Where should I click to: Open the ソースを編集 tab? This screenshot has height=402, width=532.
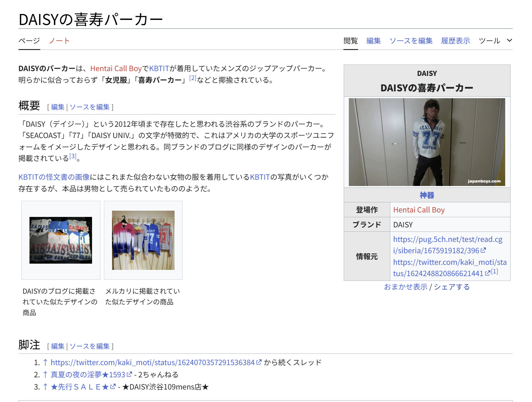(x=411, y=41)
